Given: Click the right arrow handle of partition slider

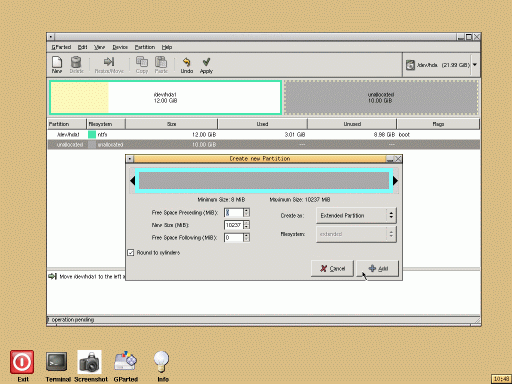Looking at the screenshot, I should click(x=395, y=181).
